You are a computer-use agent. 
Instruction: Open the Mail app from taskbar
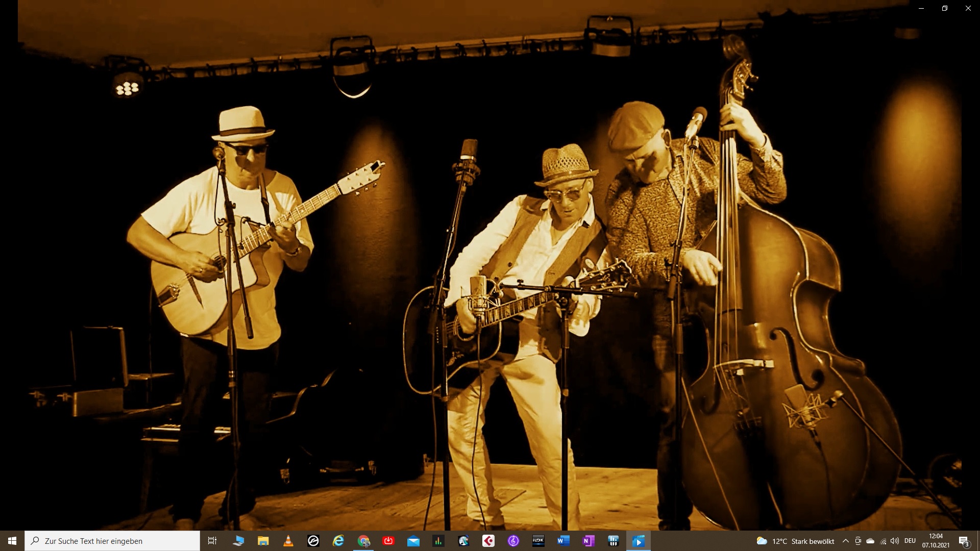pos(413,541)
